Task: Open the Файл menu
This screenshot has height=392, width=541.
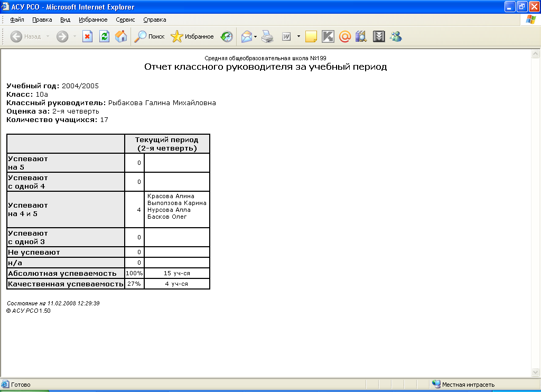Action: point(17,20)
